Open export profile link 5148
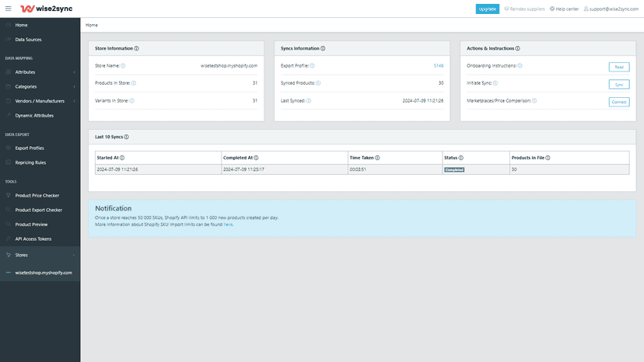Screen dimensions: 644x362 pos(439,66)
